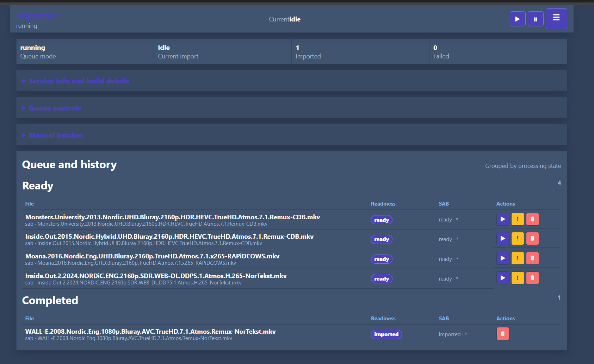The width and height of the screenshot is (594, 364).
Task: Click the ready badge on Moana.2016 row
Action: (382, 259)
